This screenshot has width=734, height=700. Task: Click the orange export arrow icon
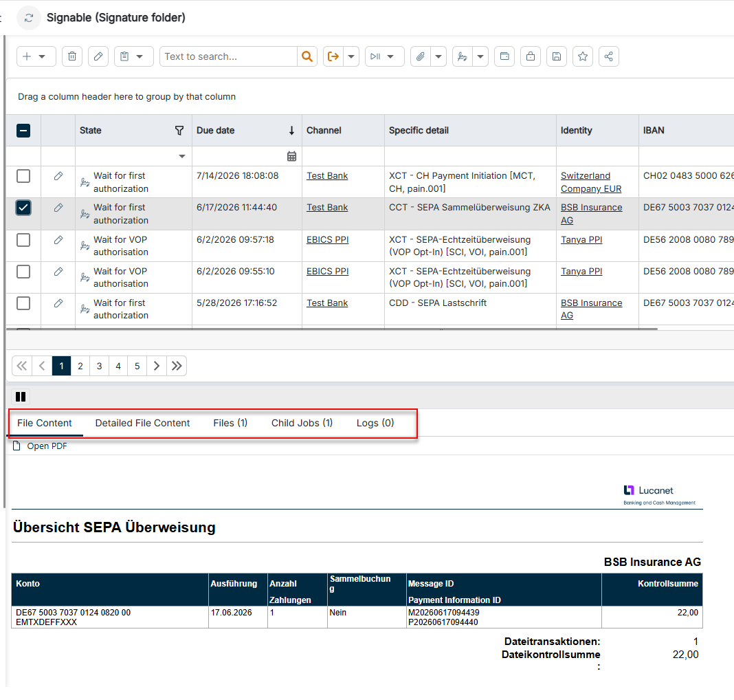coord(333,56)
